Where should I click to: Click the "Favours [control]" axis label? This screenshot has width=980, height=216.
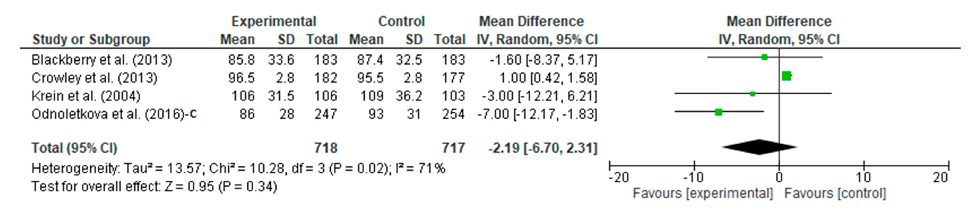pyautogui.click(x=835, y=194)
